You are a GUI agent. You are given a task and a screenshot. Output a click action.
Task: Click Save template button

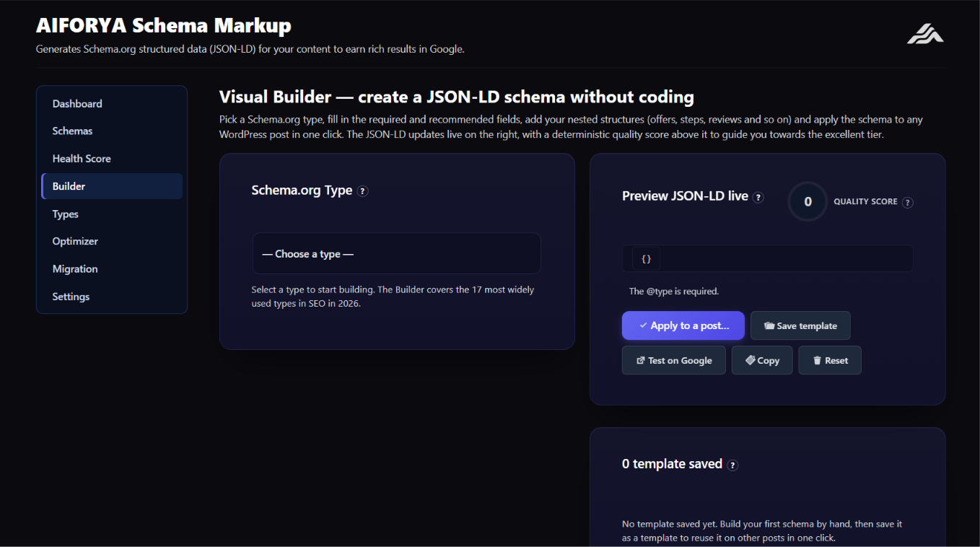[x=800, y=325]
